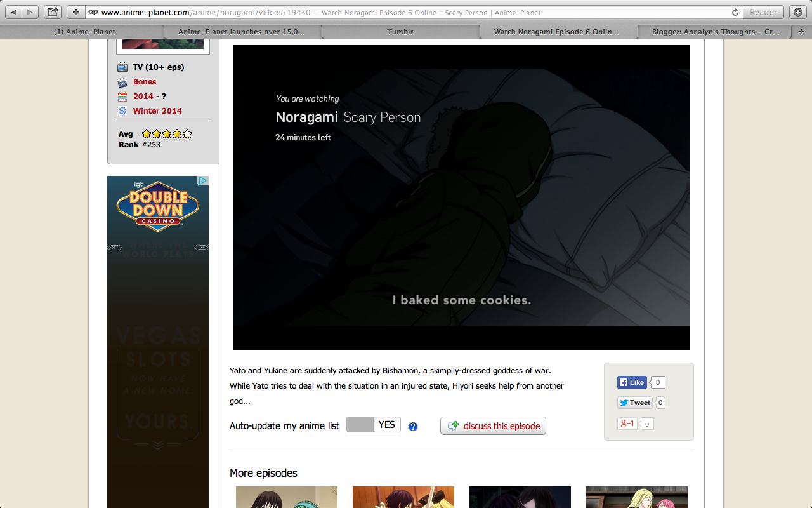Switch to the (1) Anime-Planet tab

point(84,32)
